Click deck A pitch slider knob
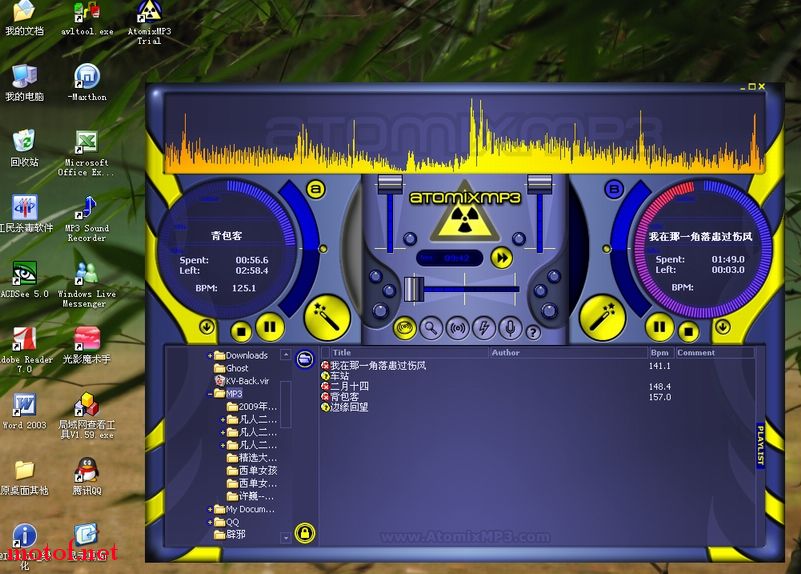This screenshot has width=801, height=574. coord(323,249)
